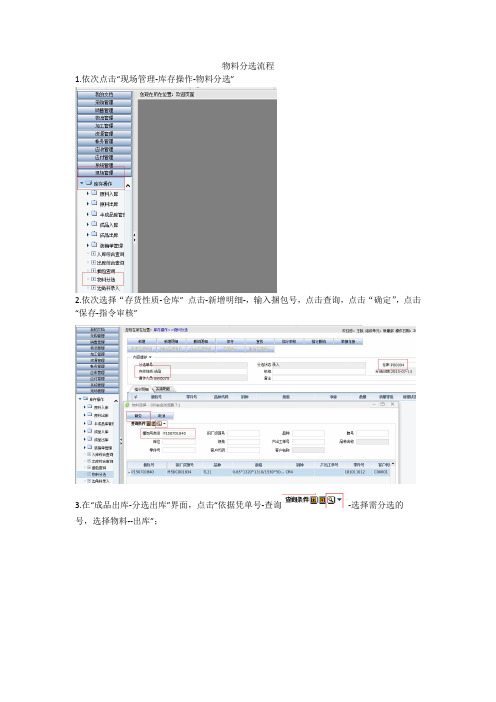Switch to 指令明细 tab
The height and width of the screenshot is (702, 496).
142,390
